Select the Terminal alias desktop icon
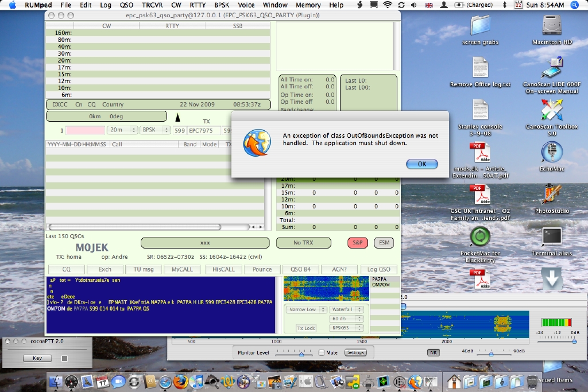The height and width of the screenshot is (392, 588). point(552,237)
